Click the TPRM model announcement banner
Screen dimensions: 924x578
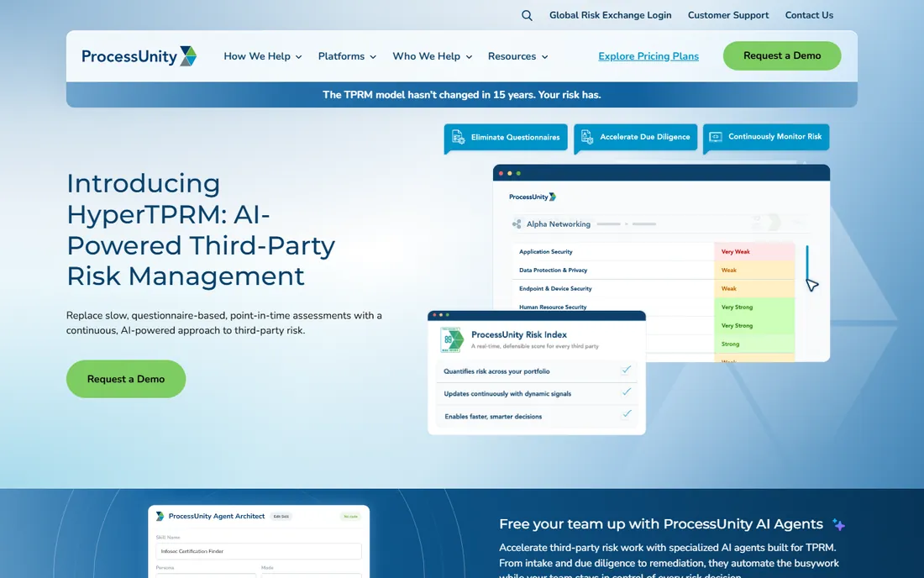tap(461, 95)
